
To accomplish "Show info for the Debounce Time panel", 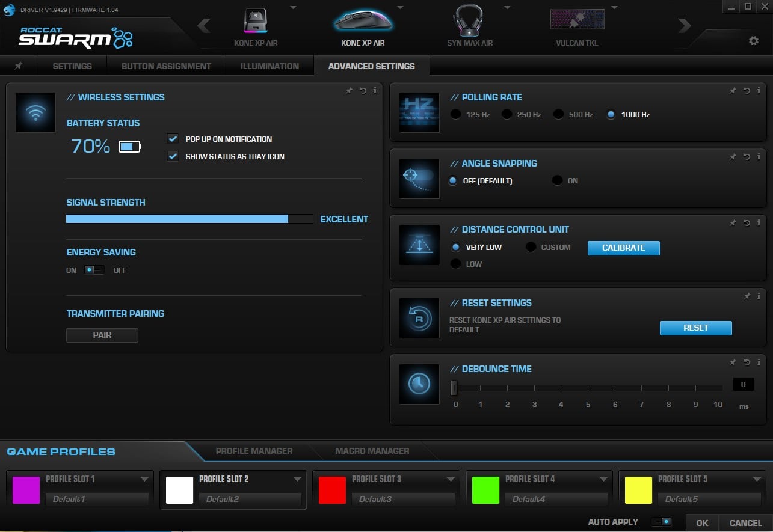I will pyautogui.click(x=759, y=362).
